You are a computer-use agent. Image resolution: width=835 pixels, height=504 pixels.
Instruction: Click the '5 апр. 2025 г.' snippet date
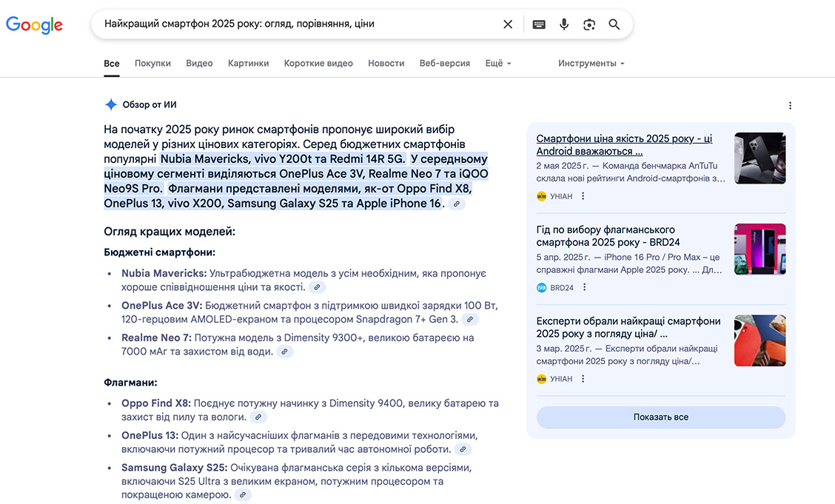pyautogui.click(x=563, y=258)
